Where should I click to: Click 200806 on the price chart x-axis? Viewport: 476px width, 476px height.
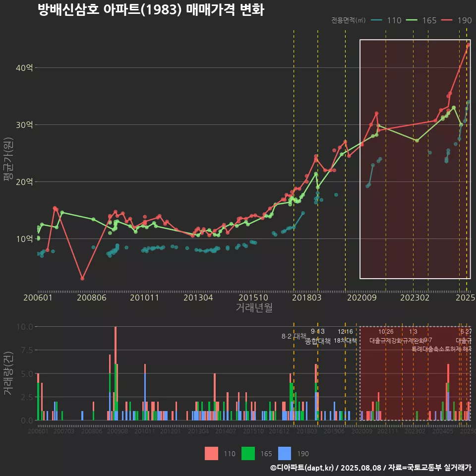[x=92, y=297]
